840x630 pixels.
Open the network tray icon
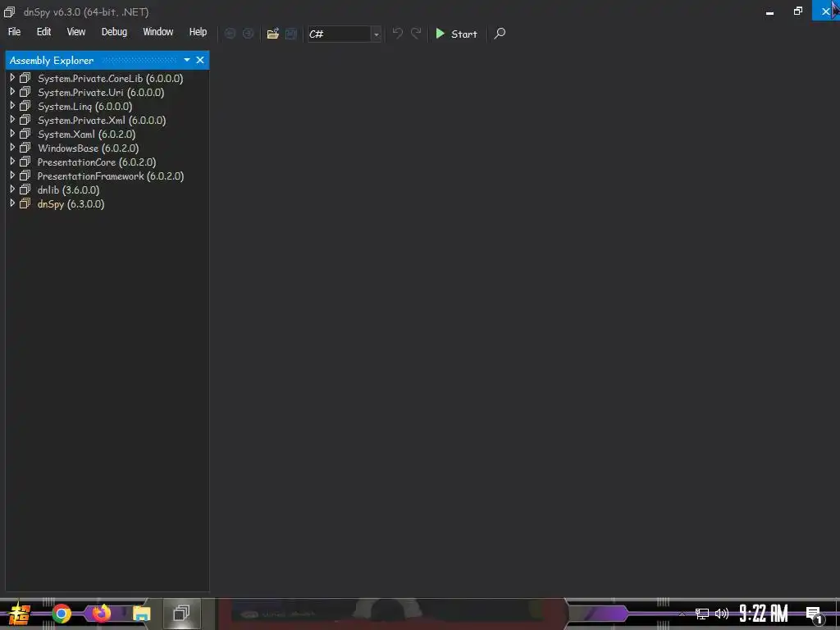[x=702, y=614]
